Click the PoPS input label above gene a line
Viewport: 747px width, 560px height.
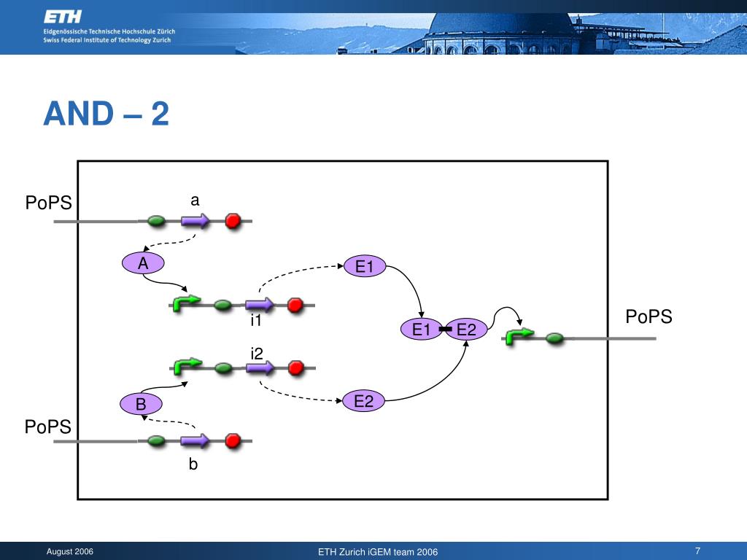pos(49,203)
